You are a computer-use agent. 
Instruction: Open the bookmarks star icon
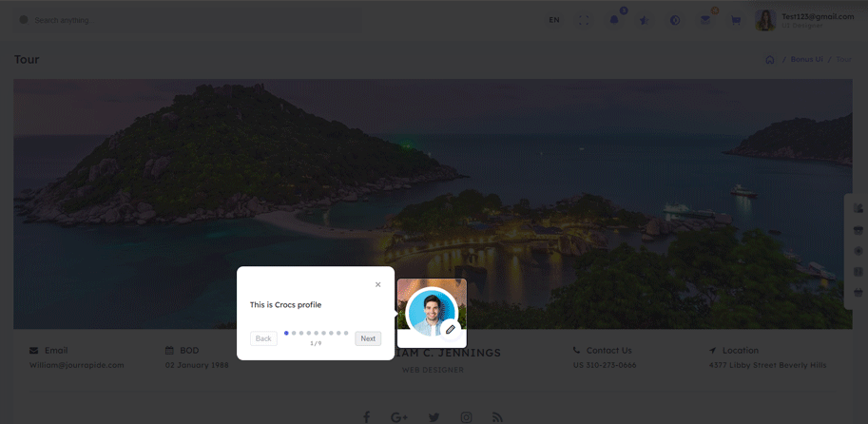tap(645, 20)
